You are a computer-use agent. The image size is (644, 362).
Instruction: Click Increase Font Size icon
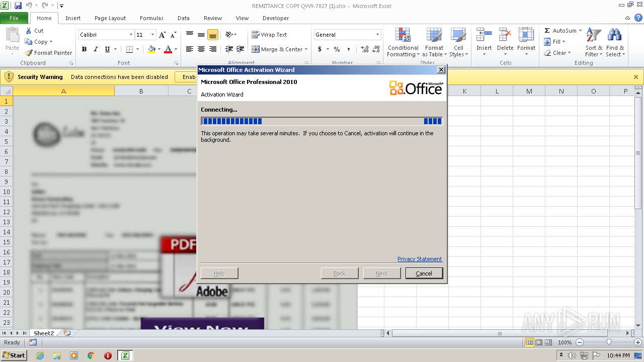pos(162,35)
